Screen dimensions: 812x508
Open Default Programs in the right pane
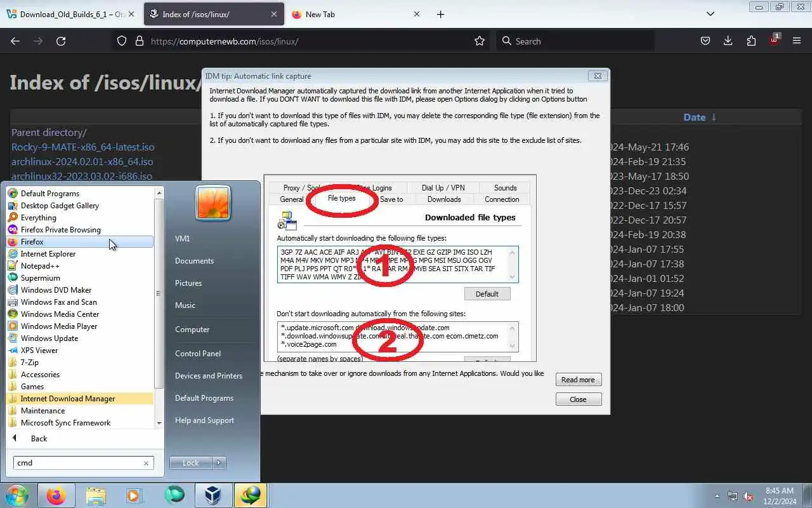pyautogui.click(x=204, y=398)
